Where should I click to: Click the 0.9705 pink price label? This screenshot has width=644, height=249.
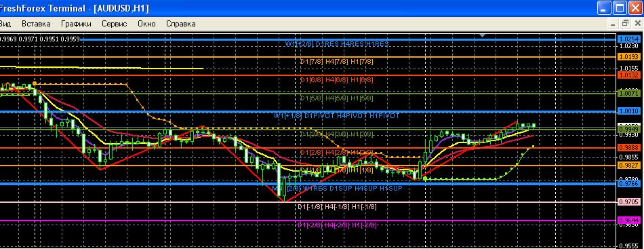629,202
